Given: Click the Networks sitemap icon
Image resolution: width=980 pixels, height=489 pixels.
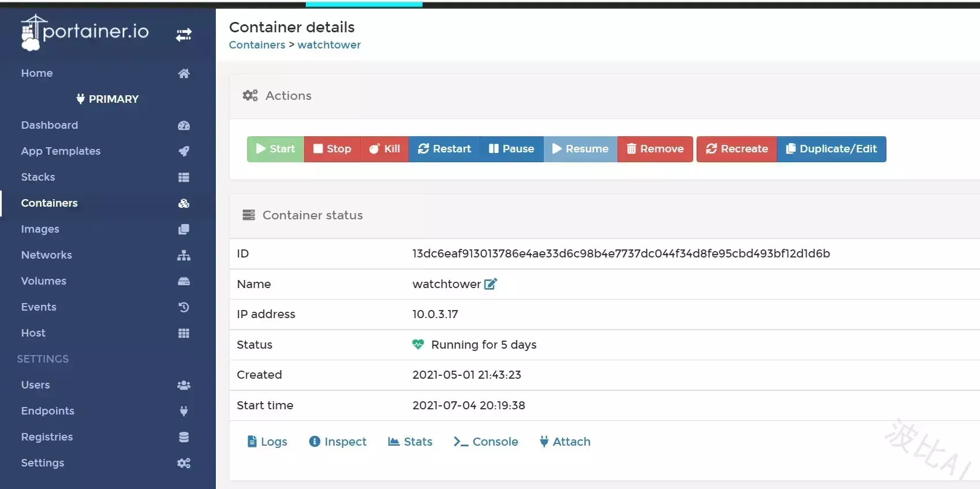Looking at the screenshot, I should [x=184, y=255].
